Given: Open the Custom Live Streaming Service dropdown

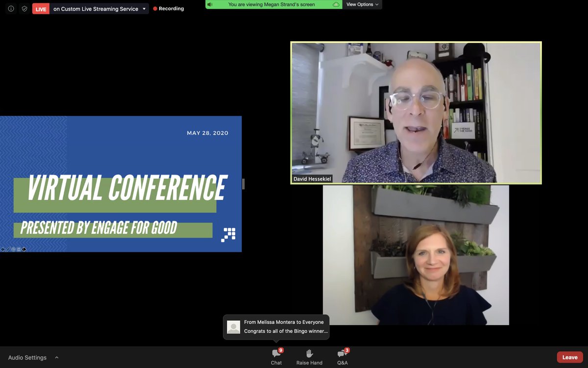Looking at the screenshot, I should pyautogui.click(x=99, y=9).
